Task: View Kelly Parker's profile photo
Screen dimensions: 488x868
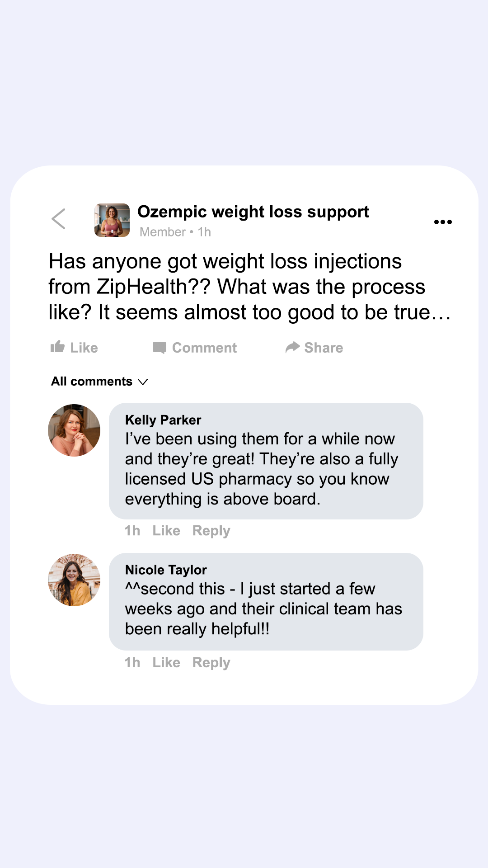Action: pos(74,430)
